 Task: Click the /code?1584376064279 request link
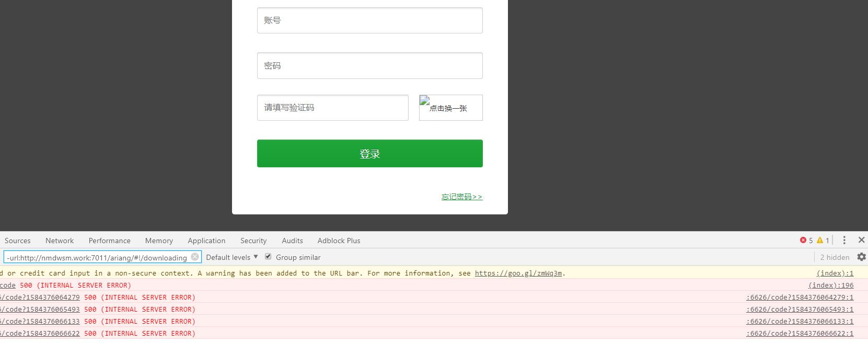(40, 297)
